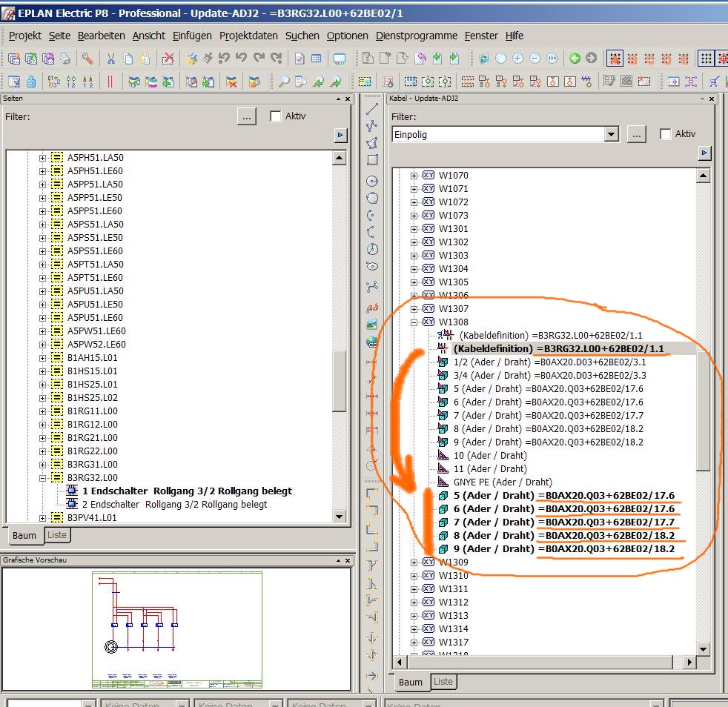Click the green back navigation arrow
Viewport: 728px width, 707px height.
[x=575, y=58]
